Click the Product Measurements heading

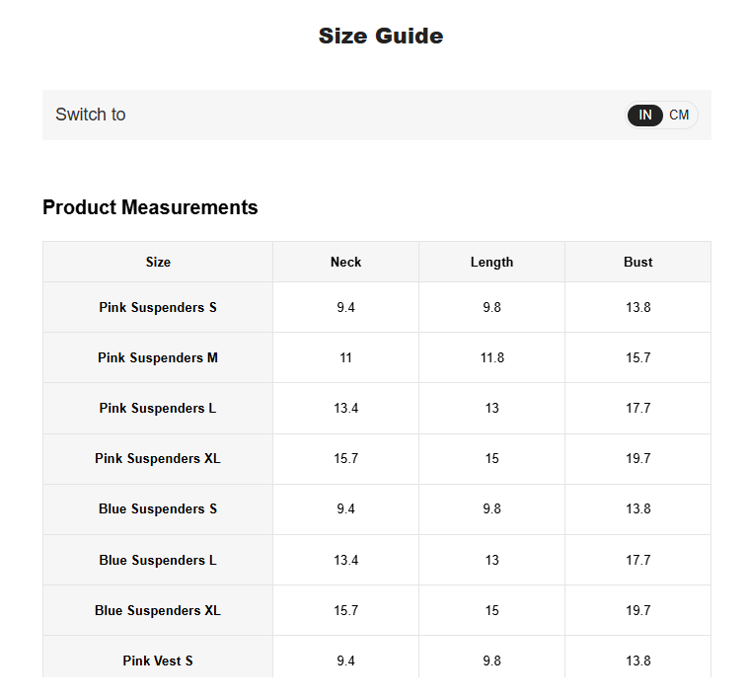(150, 207)
